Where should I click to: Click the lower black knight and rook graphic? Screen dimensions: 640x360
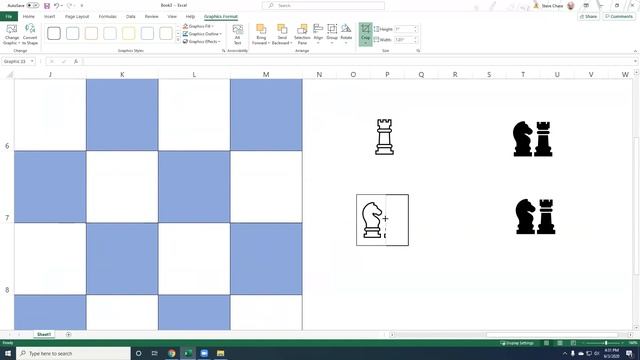(535, 216)
